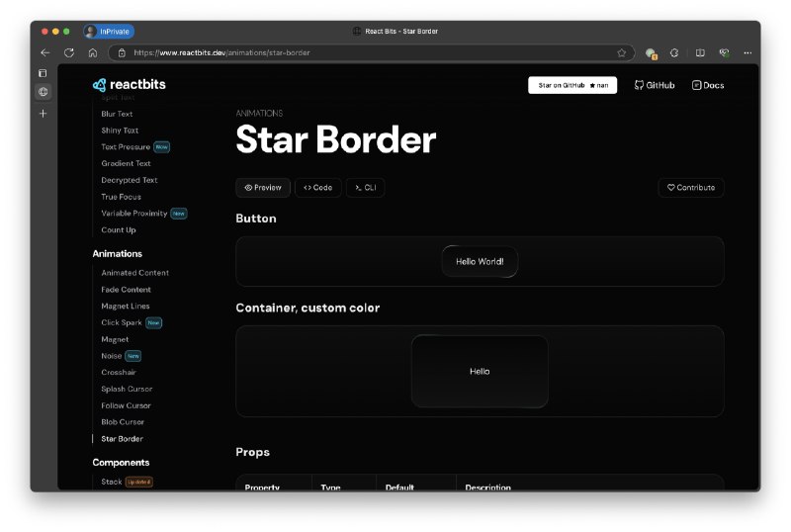The height and width of the screenshot is (532, 791).
Task: Click the Star Border page title
Action: (336, 139)
